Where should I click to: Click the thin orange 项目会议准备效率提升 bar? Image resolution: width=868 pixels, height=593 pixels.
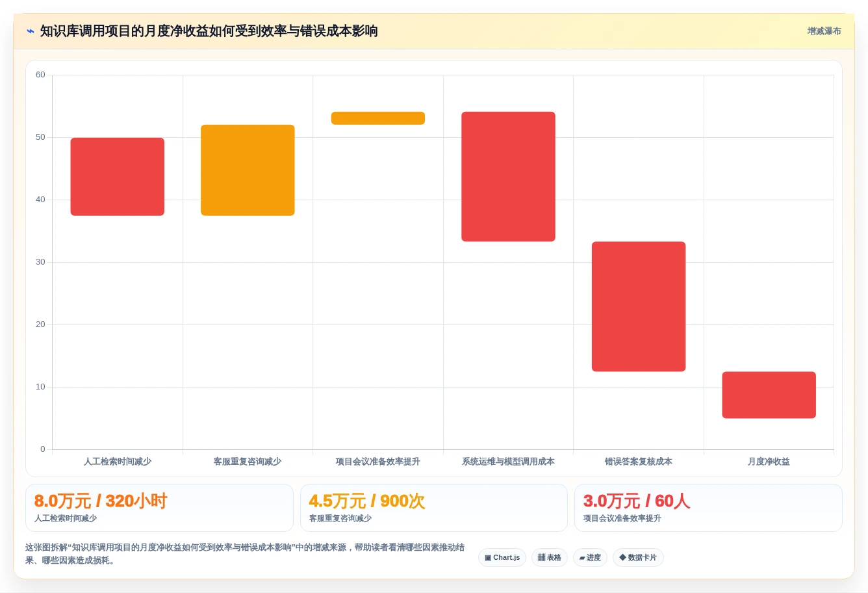pyautogui.click(x=378, y=118)
